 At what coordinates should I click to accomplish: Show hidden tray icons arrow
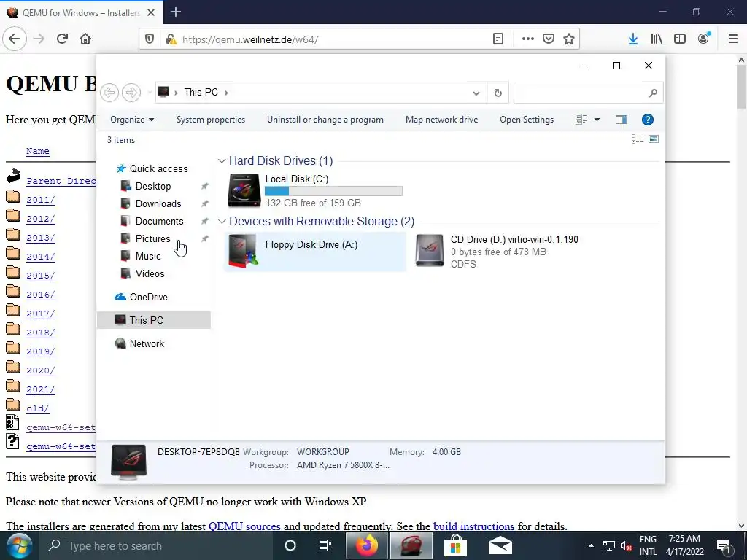[x=591, y=545]
